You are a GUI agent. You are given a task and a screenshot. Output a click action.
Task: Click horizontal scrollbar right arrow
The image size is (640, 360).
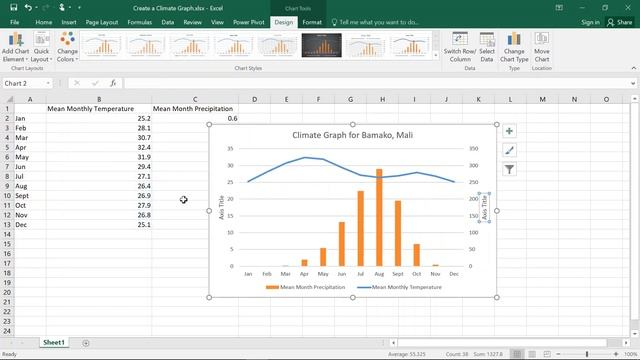pos(626,343)
